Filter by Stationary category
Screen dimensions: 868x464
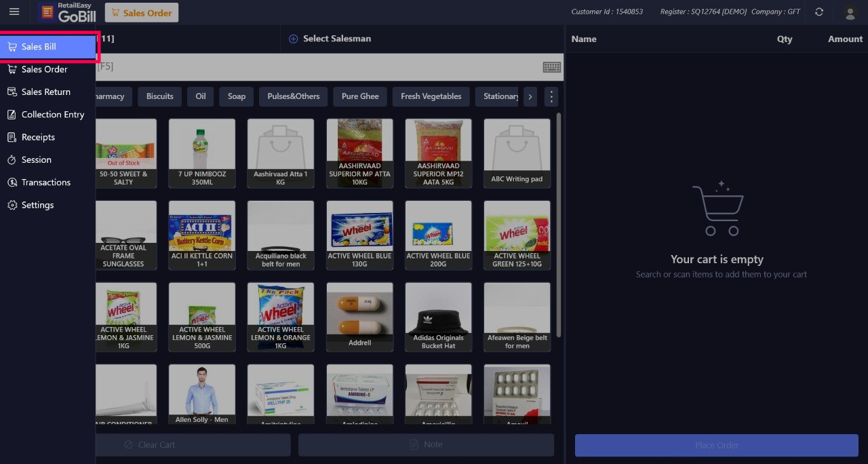click(498, 96)
